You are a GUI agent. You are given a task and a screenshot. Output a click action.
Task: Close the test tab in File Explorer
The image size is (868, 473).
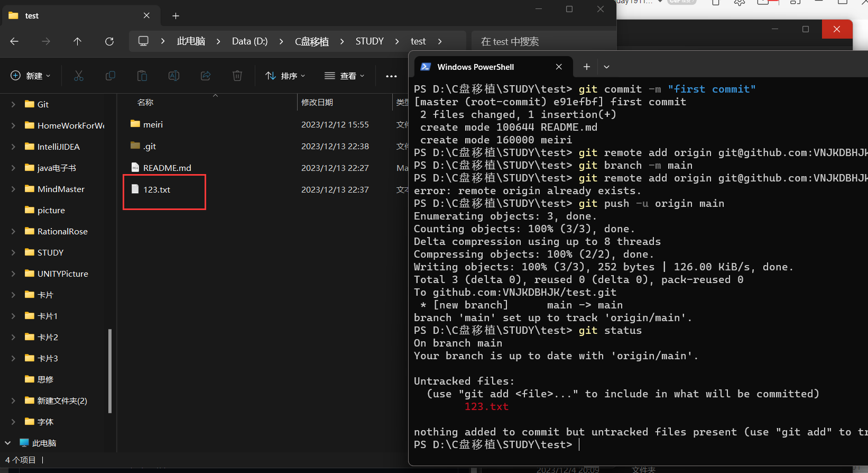click(x=146, y=16)
